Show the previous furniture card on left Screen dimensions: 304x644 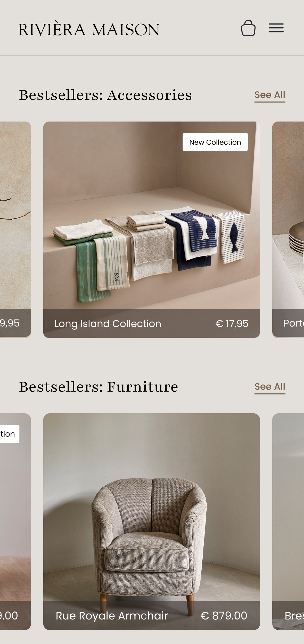pos(15,521)
